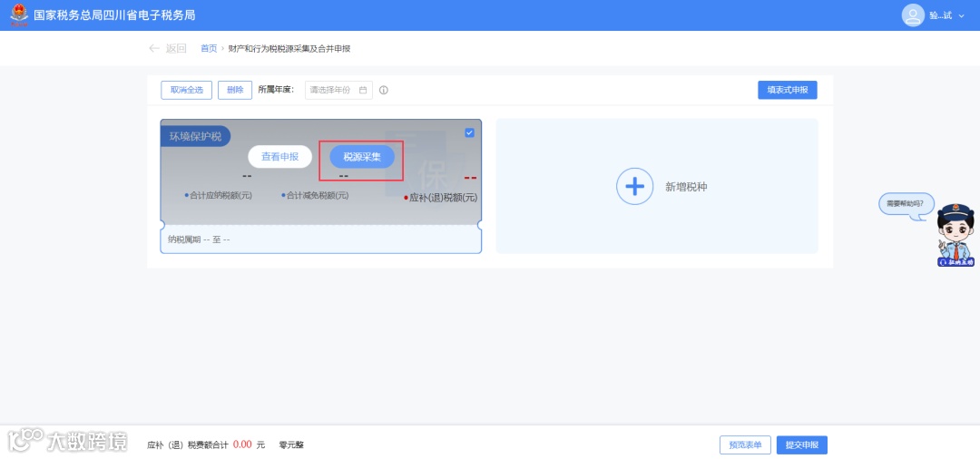
Task: Click the 查看申报 button
Action: tap(279, 157)
